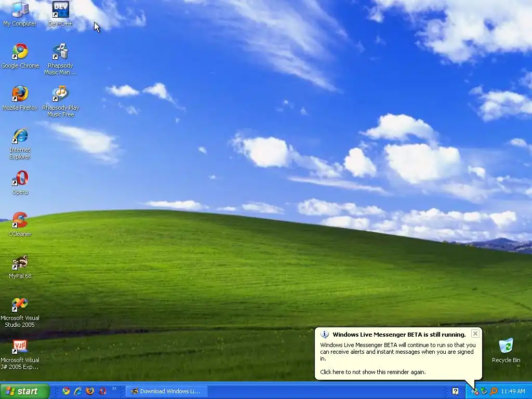Launch Firefox from the Quick Launch bar

90,391
